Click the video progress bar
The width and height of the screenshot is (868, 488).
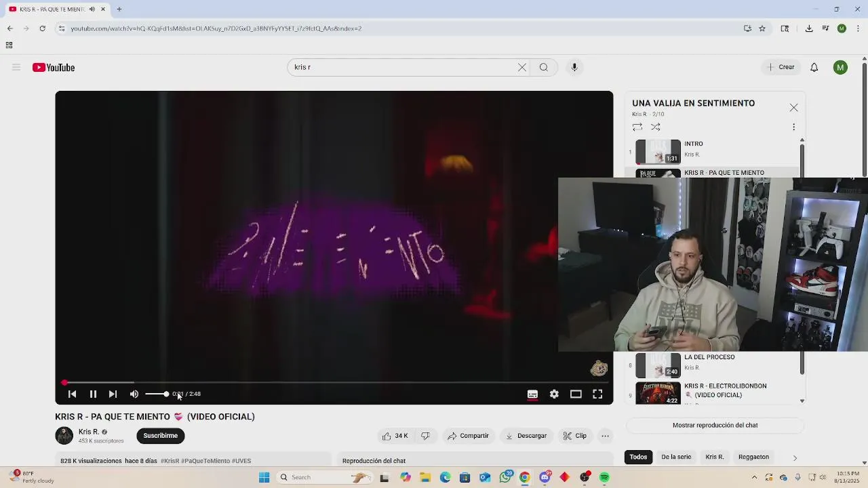pyautogui.click(x=334, y=382)
